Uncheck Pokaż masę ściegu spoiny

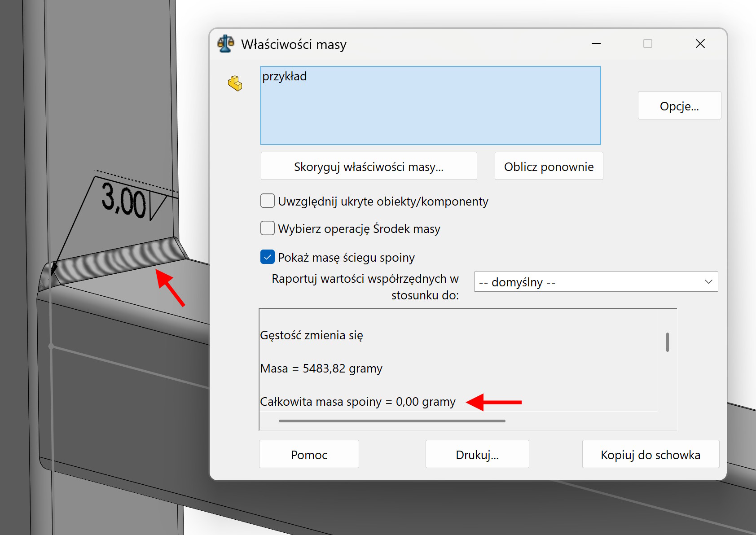[268, 257]
